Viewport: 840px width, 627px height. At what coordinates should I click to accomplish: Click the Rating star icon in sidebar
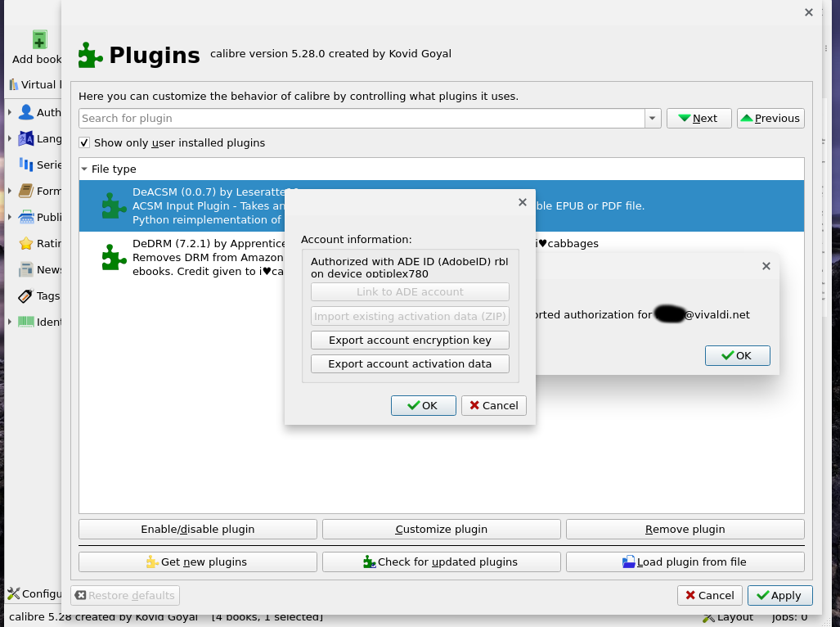26,243
